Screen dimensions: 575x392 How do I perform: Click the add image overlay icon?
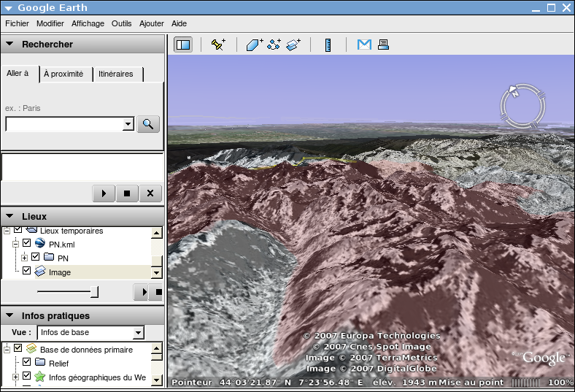(x=293, y=45)
